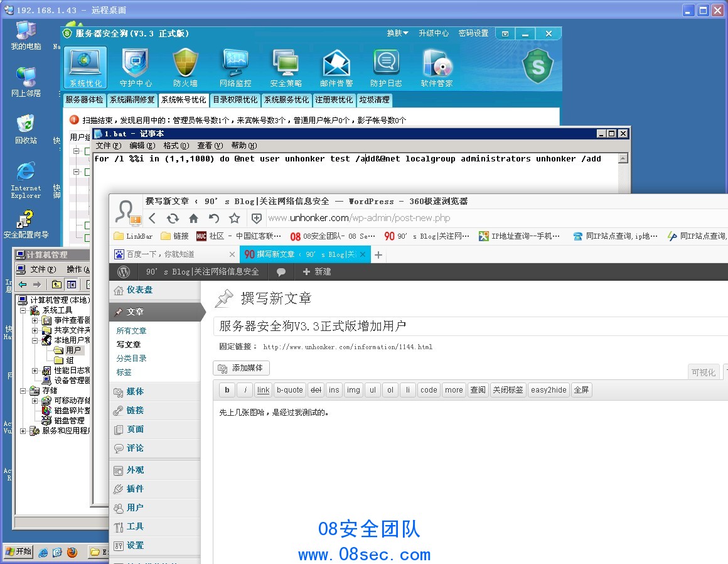Switch to 注册表优化 tab
The height and width of the screenshot is (564, 728).
pos(335,100)
